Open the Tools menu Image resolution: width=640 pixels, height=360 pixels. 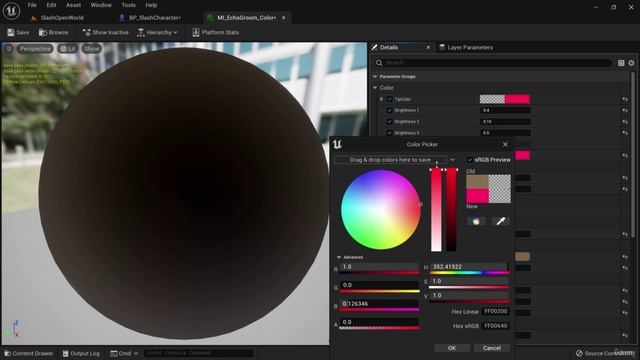128,5
